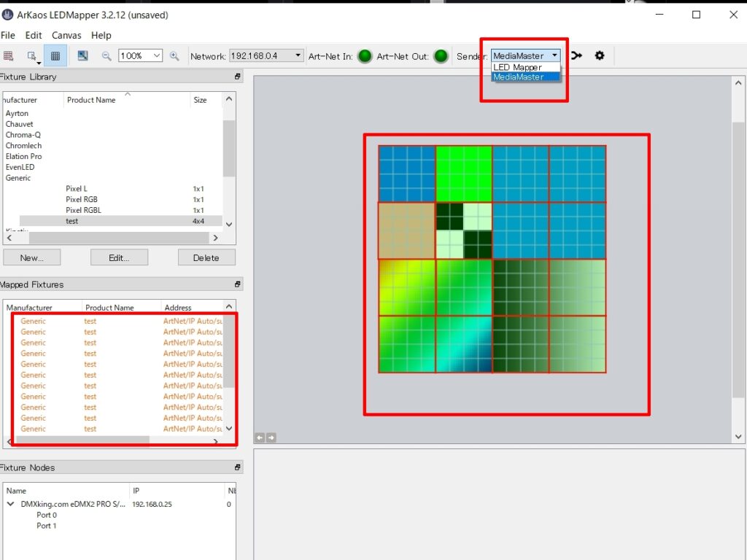
Task: Select the Ayrton manufacturer
Action: coord(18,113)
